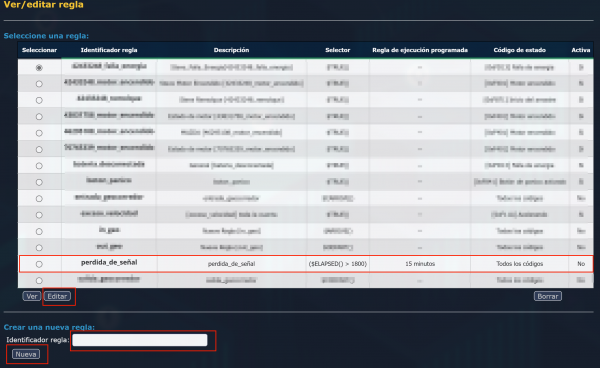Focus the Identificador regla text field

[140, 340]
